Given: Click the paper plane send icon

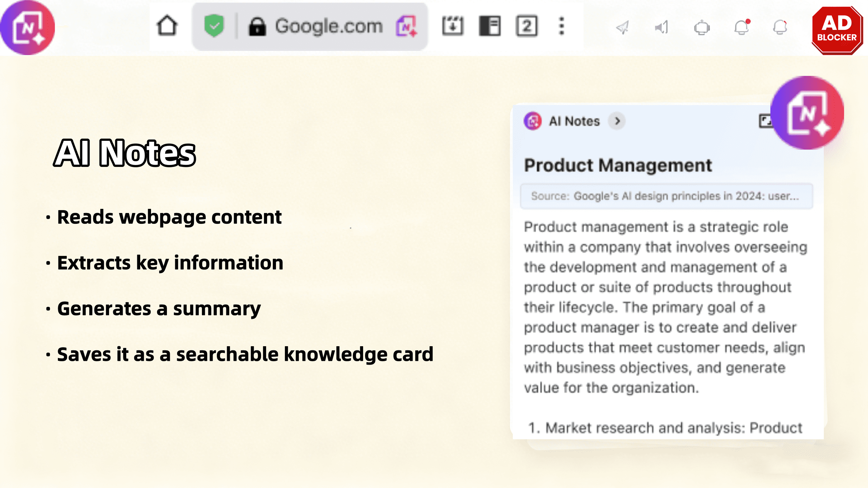Looking at the screenshot, I should coord(622,27).
